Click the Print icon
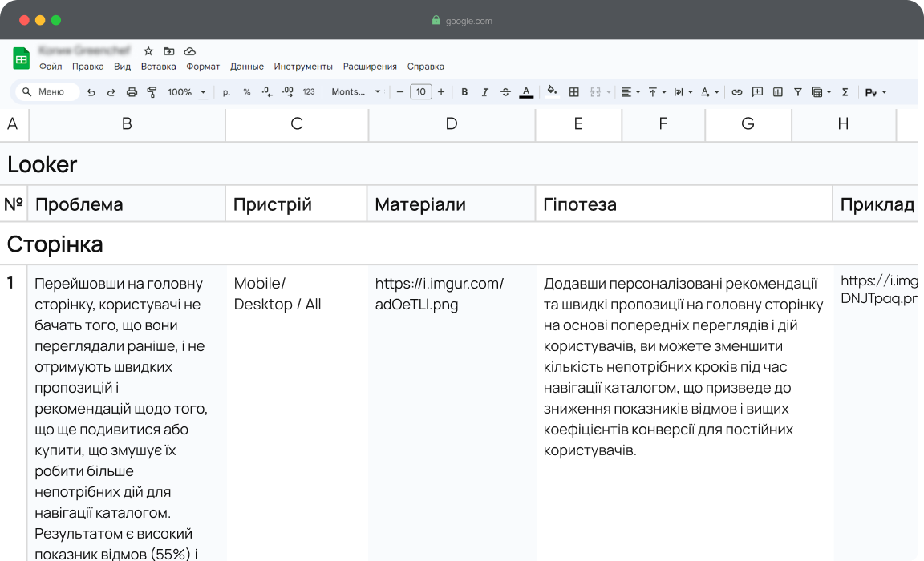Image resolution: width=924 pixels, height=561 pixels. (x=130, y=92)
